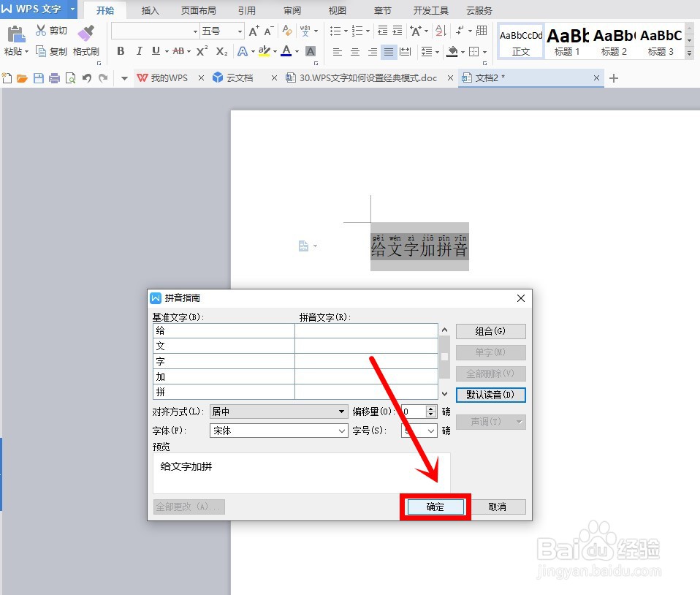Click the open folder icon
Viewport: 700px width, 595px height.
(x=22, y=79)
